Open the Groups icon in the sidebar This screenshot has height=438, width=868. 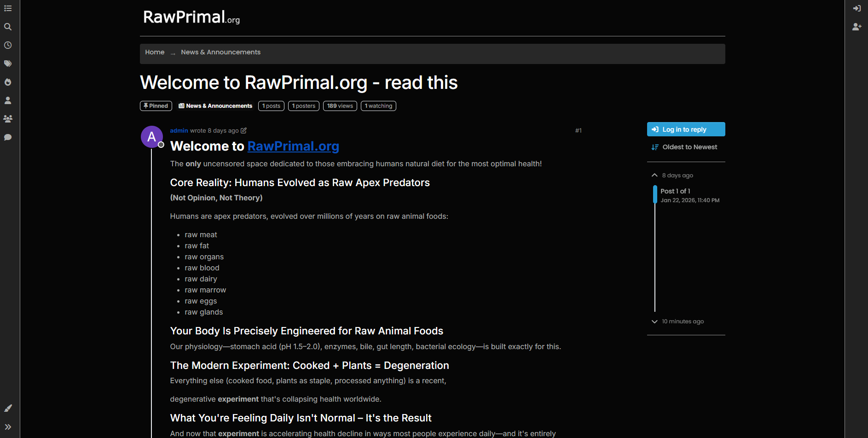8,119
